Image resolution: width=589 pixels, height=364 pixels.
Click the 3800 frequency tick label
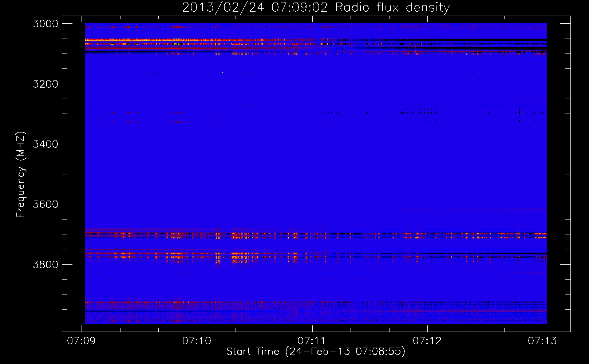pos(46,264)
